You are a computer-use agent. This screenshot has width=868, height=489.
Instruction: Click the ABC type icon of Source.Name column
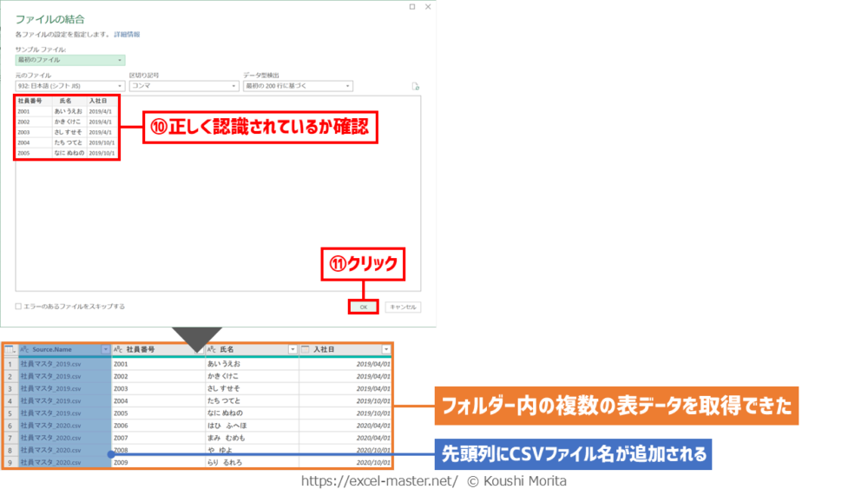[25, 349]
